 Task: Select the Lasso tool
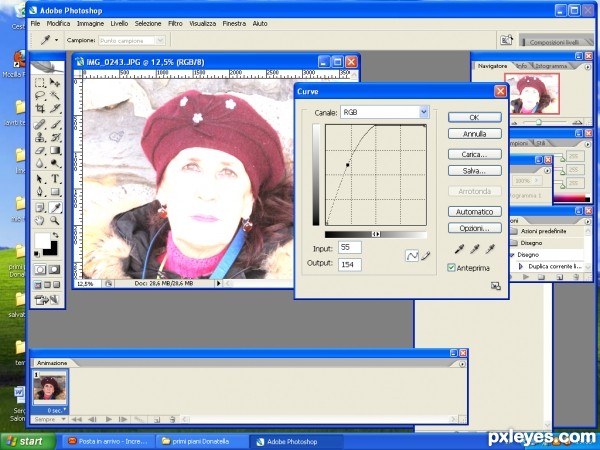[x=40, y=95]
